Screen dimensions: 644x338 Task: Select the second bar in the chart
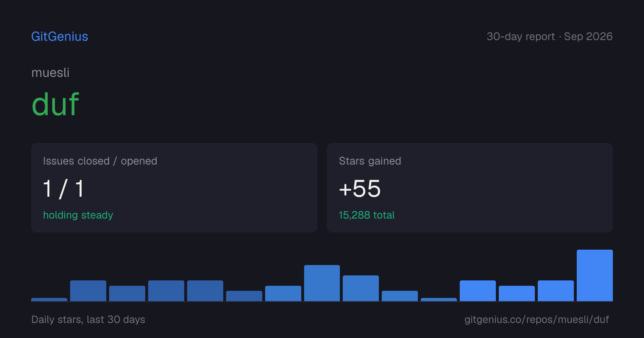click(x=88, y=291)
